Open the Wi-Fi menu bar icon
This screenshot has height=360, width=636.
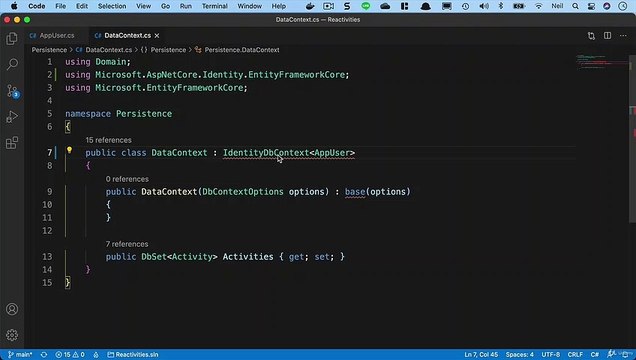[x=538, y=6]
